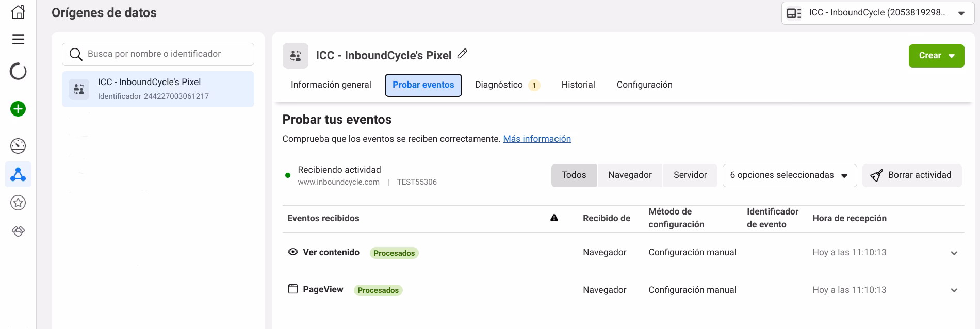The image size is (980, 329).
Task: Click Identificador 244227003061217 text
Action: [x=153, y=96]
